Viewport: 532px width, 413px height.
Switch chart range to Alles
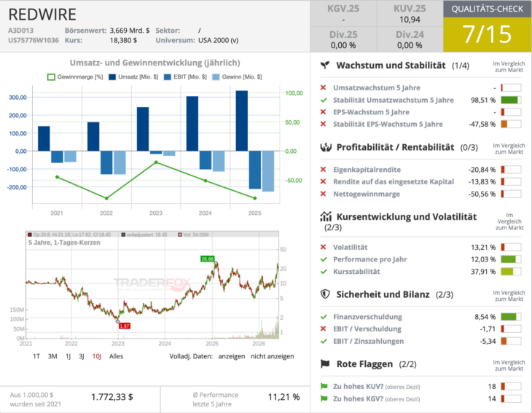[x=116, y=356]
